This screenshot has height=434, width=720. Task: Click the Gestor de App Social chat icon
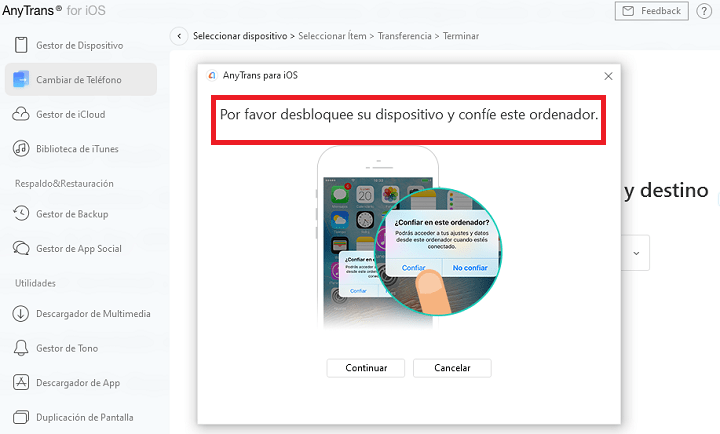click(21, 248)
